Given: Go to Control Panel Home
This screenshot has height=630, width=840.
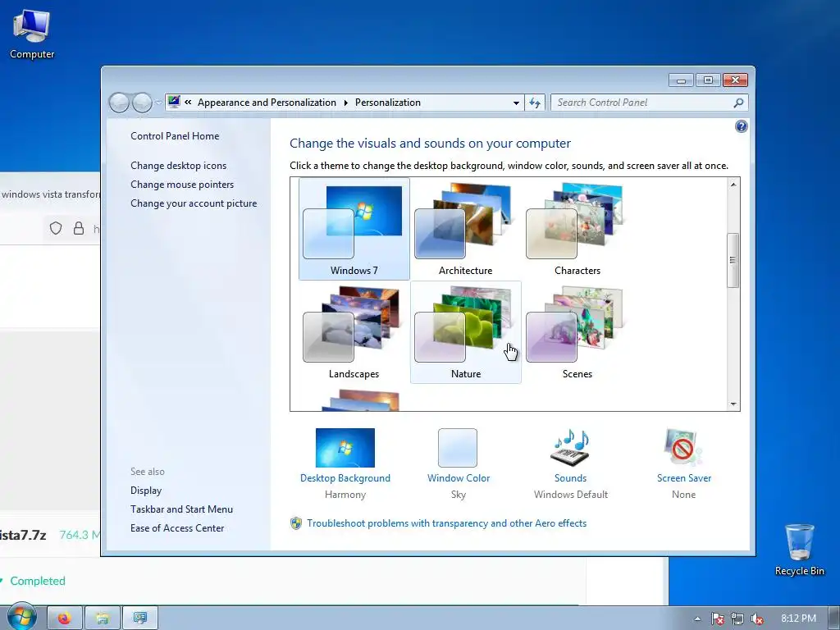Looking at the screenshot, I should [x=175, y=136].
